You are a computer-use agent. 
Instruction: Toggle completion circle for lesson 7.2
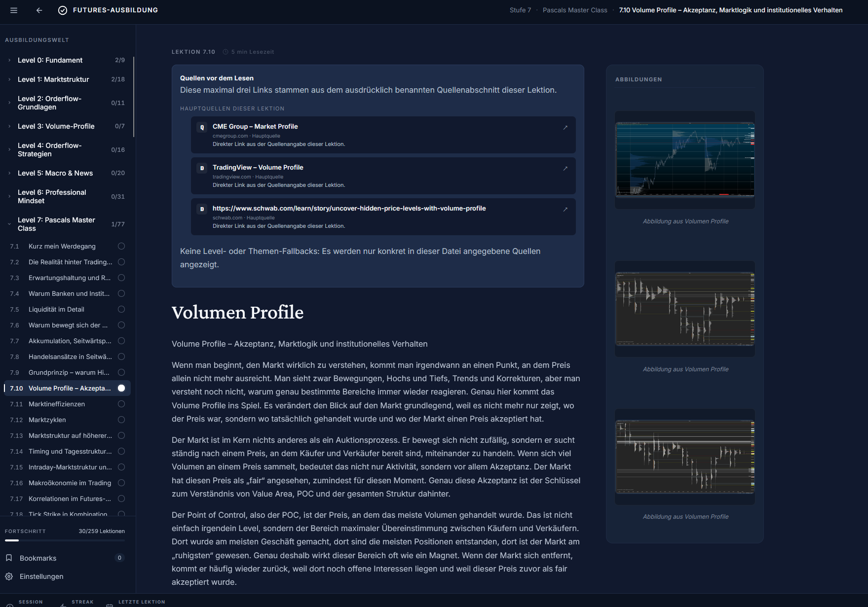[x=121, y=262]
